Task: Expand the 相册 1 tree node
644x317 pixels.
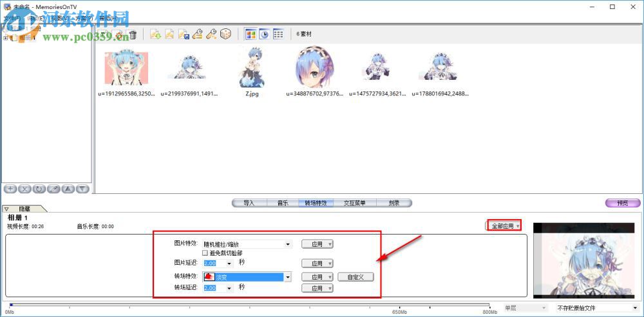Action: [x=5, y=38]
